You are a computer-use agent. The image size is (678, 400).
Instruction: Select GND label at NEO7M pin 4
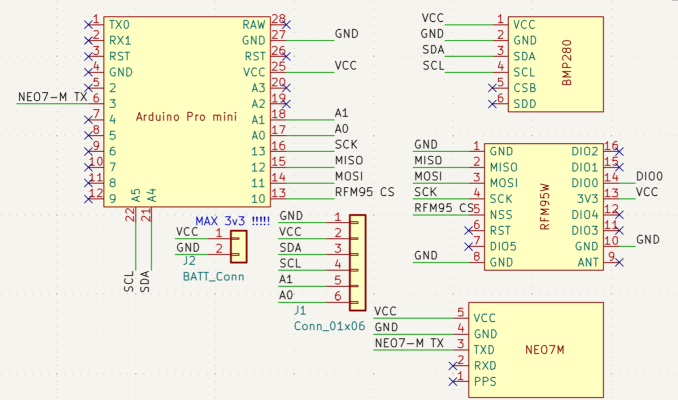[x=387, y=327]
